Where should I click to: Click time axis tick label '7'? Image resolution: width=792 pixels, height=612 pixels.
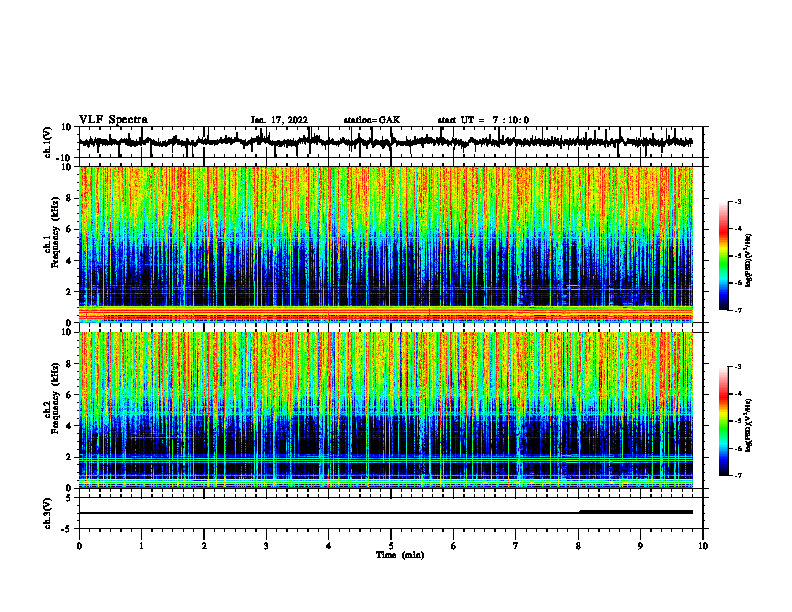[516, 546]
